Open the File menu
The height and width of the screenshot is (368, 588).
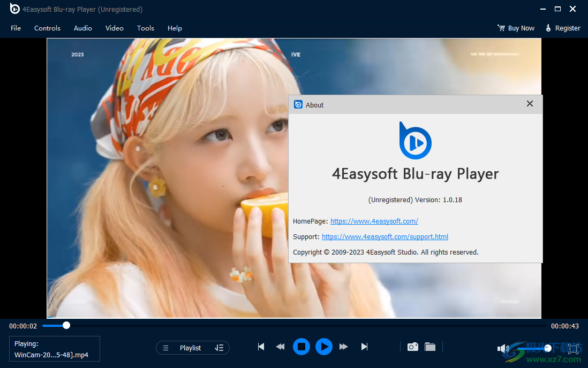tap(16, 28)
